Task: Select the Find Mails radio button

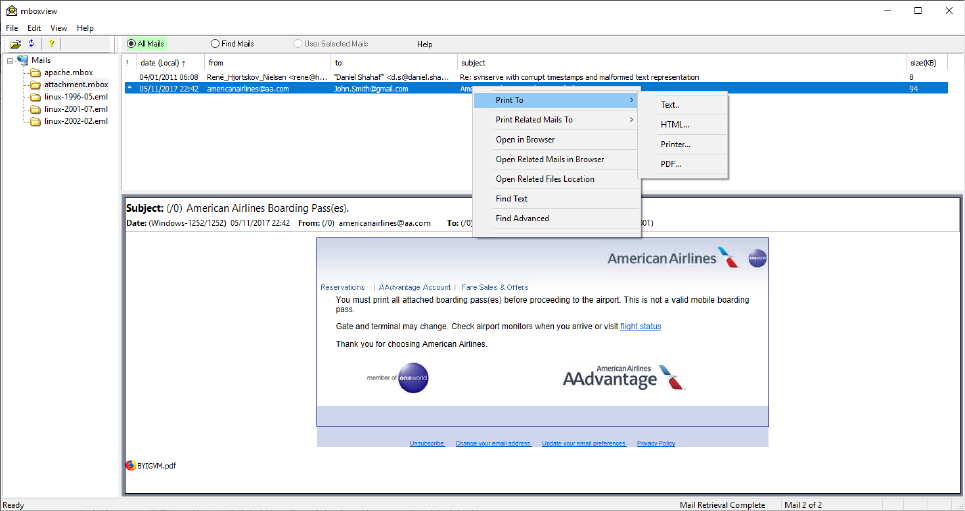Action: coord(215,44)
